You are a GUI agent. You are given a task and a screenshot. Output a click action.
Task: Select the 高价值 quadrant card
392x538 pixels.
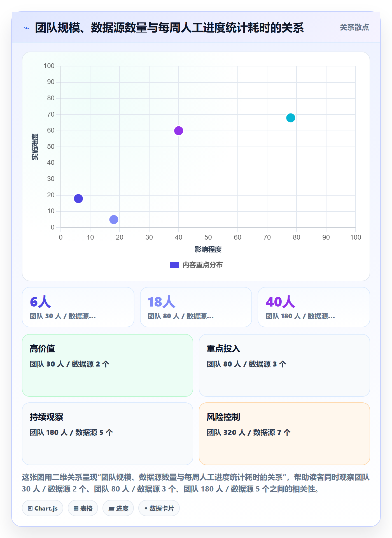[x=108, y=365]
